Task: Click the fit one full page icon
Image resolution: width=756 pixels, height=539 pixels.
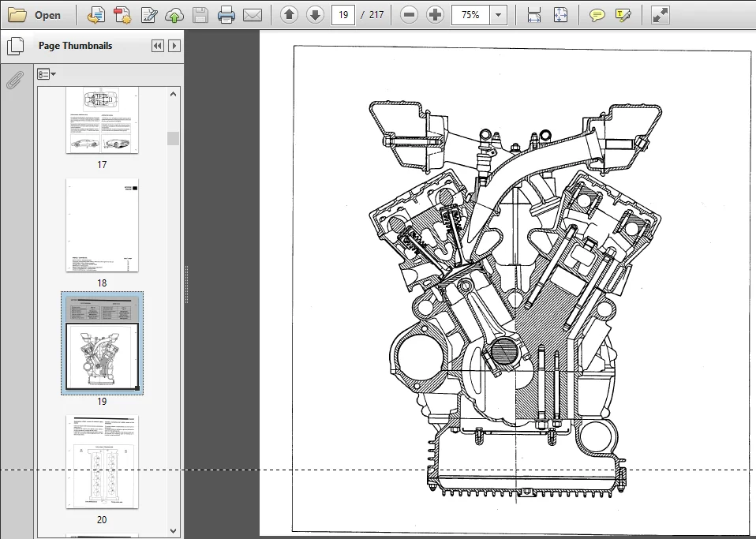Action: tap(560, 15)
